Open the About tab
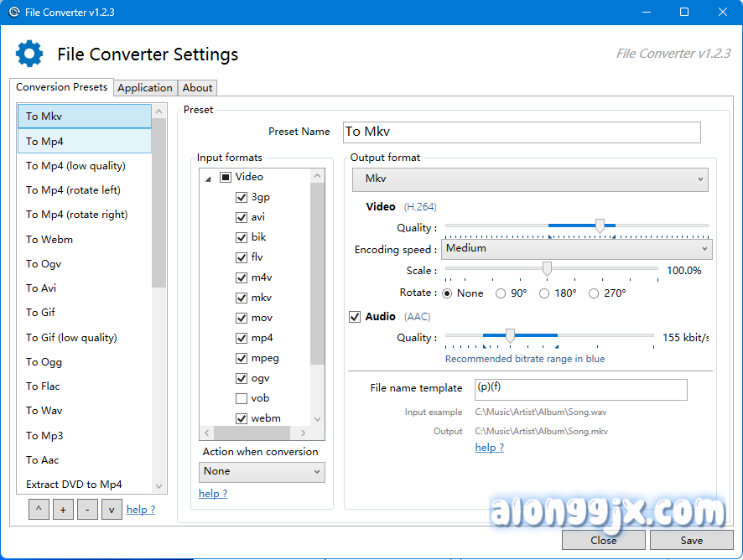The image size is (743, 560). coord(198,88)
